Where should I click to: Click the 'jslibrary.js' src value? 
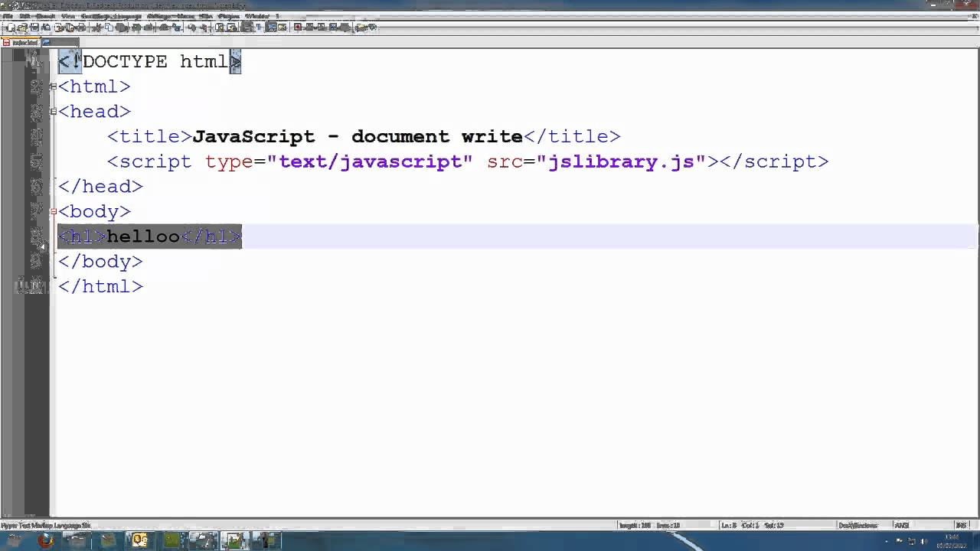621,161
